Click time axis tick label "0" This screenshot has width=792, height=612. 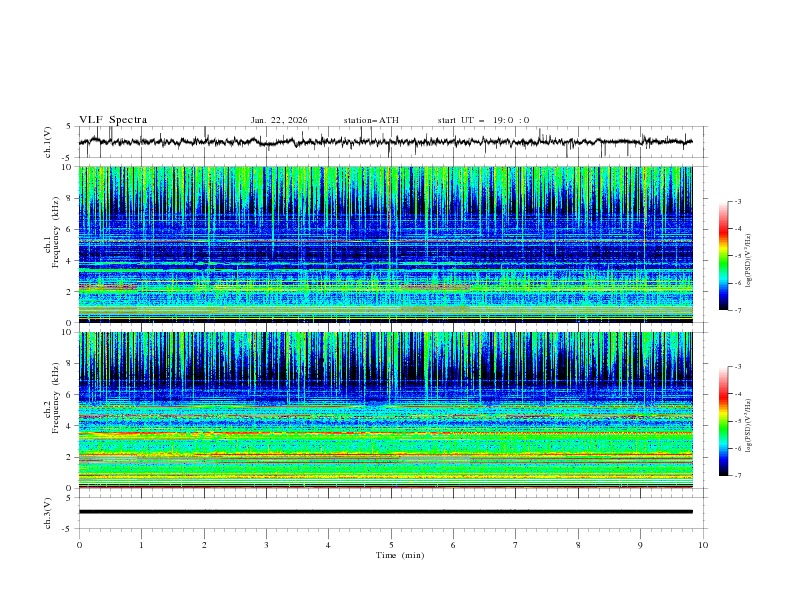[79, 545]
